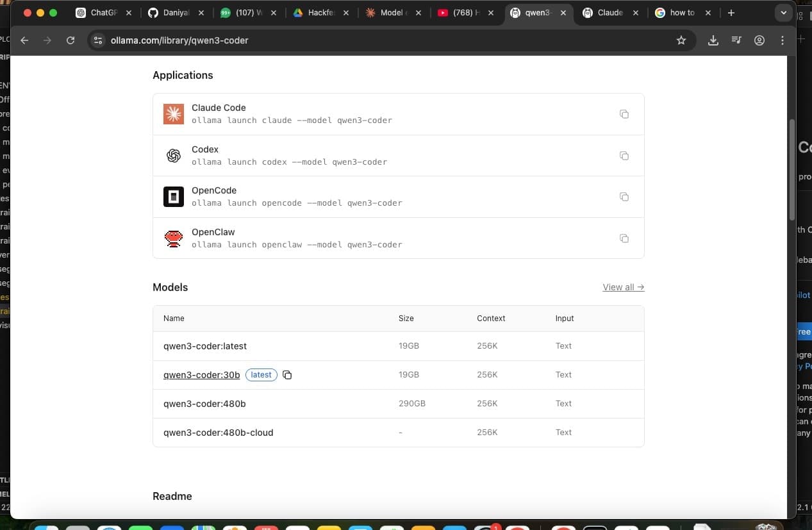This screenshot has width=812, height=530.
Task: Copy the OpenCode launch command
Action: click(624, 197)
